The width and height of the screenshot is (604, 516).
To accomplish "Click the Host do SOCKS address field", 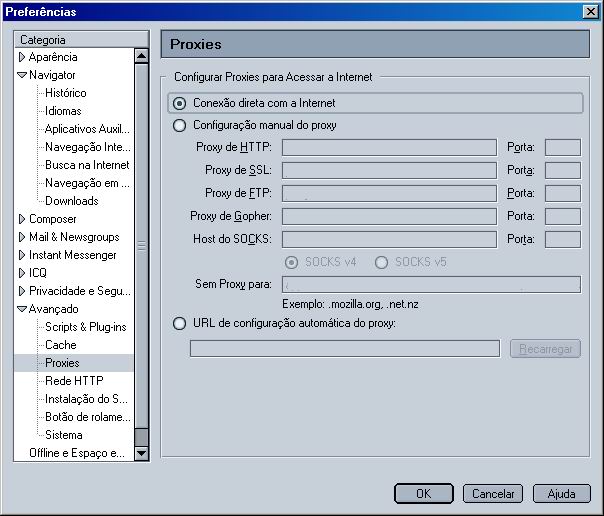I will point(389,240).
